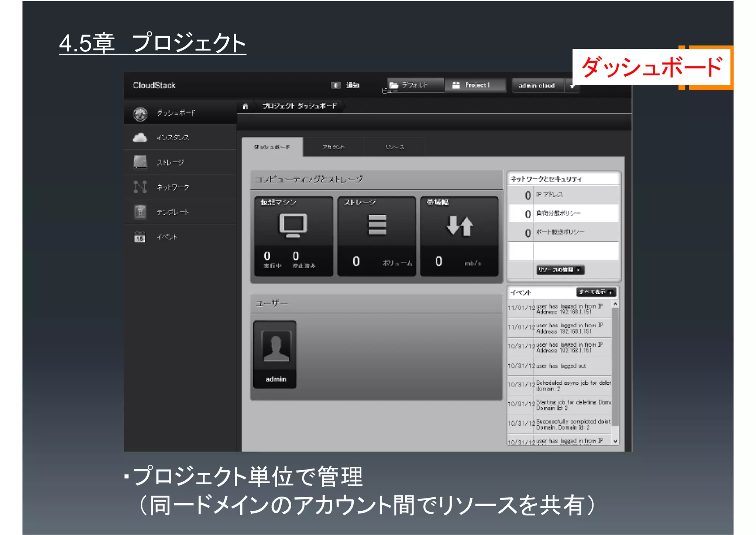The image size is (756, 535).
Task: Click the Events calendar icon
Action: pyautogui.click(x=140, y=237)
